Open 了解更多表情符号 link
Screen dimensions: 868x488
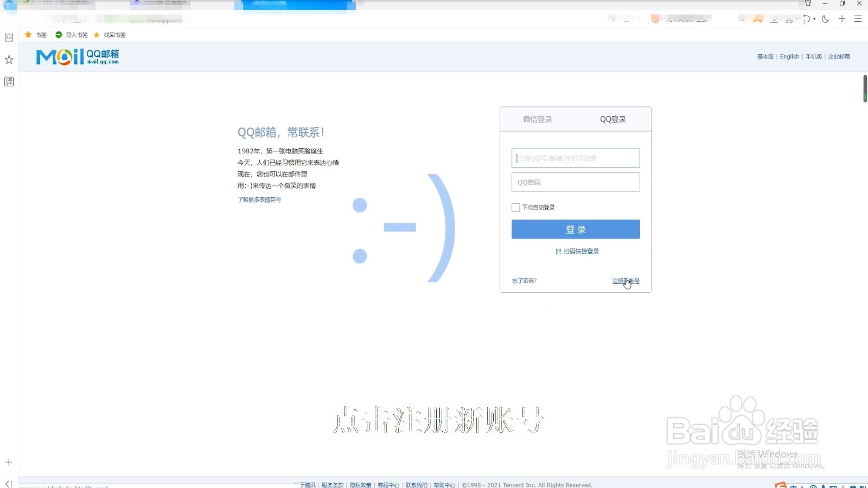pyautogui.click(x=259, y=200)
